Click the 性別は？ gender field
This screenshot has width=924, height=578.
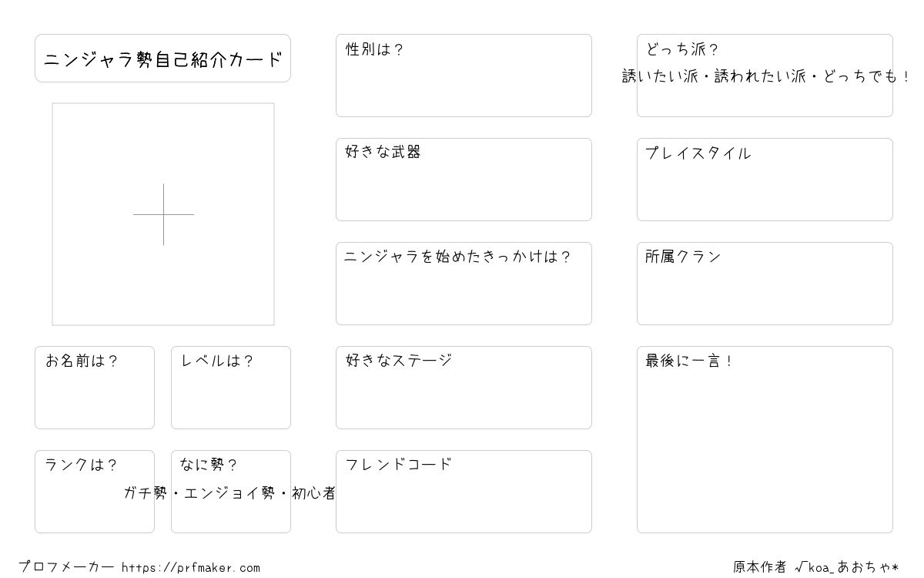pos(464,76)
